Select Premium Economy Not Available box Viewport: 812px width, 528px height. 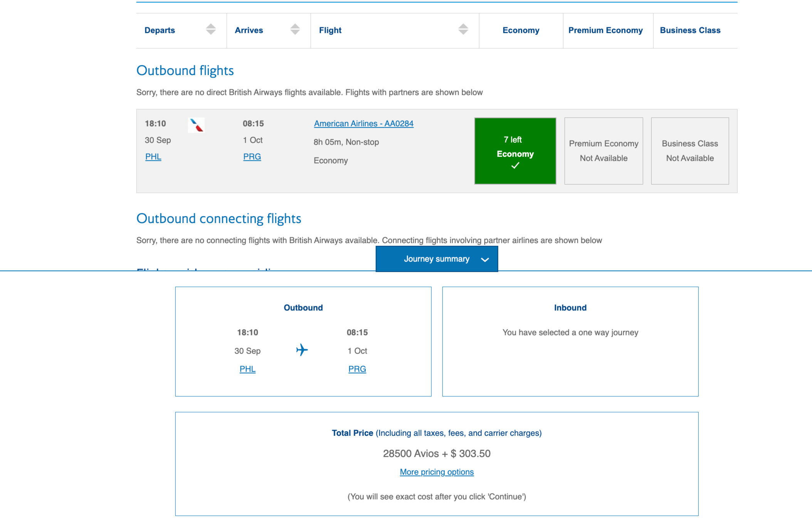pyautogui.click(x=604, y=151)
